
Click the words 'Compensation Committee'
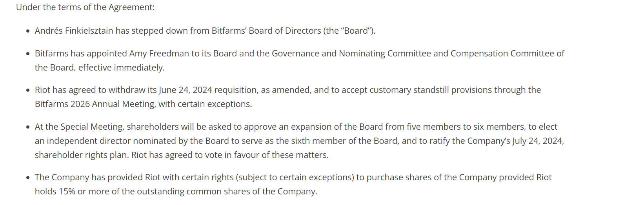502,53
